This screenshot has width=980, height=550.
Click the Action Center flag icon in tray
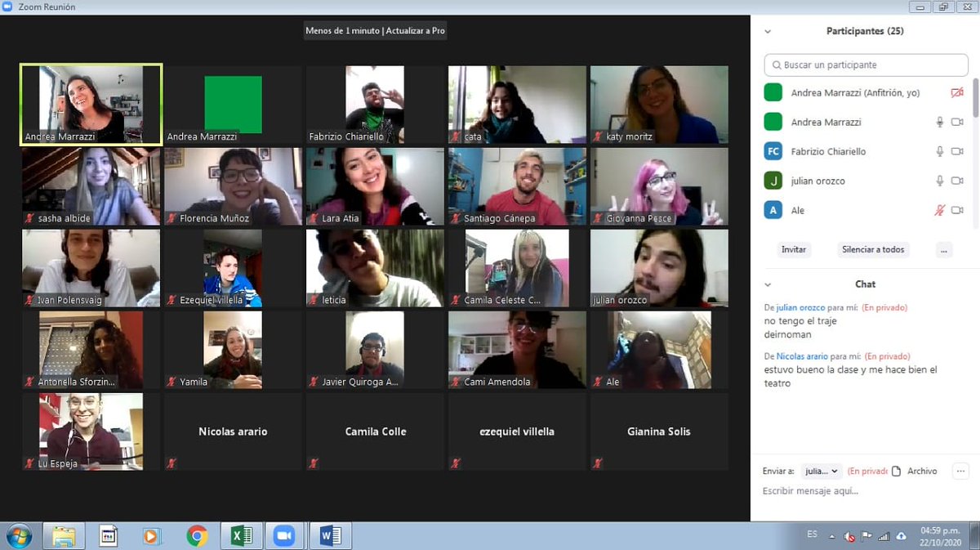[x=866, y=536]
